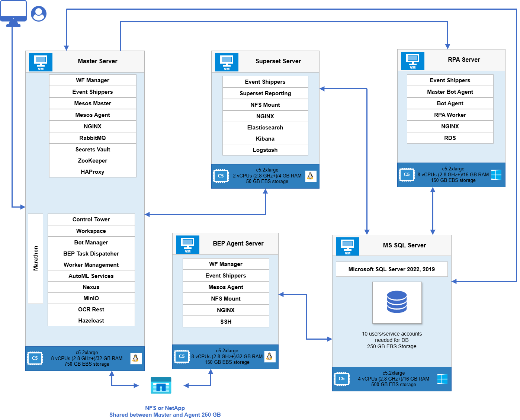Click RDS component box
Screen dimensions: 520x420
tap(450, 138)
